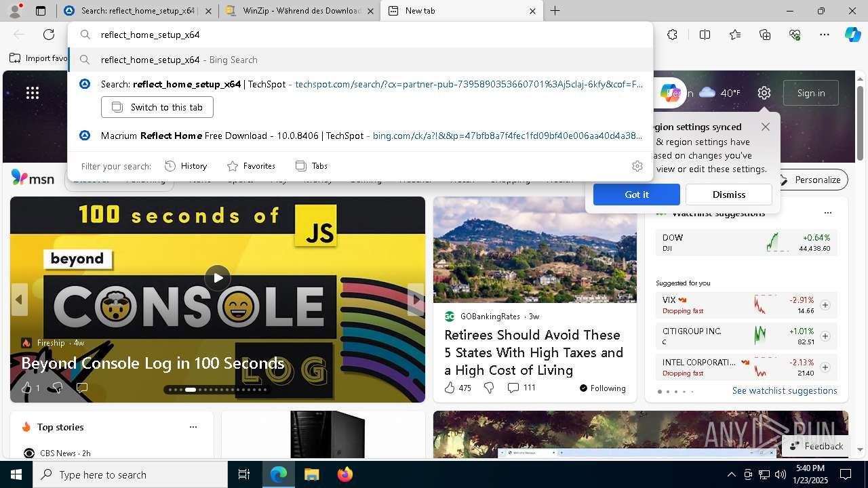Select the TechSpot search suggestion

click(x=360, y=84)
